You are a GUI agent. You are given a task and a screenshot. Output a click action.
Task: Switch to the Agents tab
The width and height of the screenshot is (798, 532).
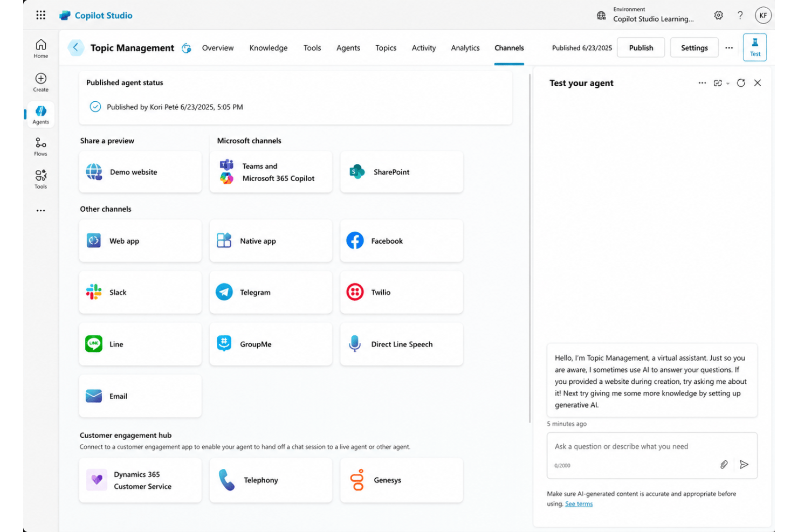pyautogui.click(x=348, y=48)
